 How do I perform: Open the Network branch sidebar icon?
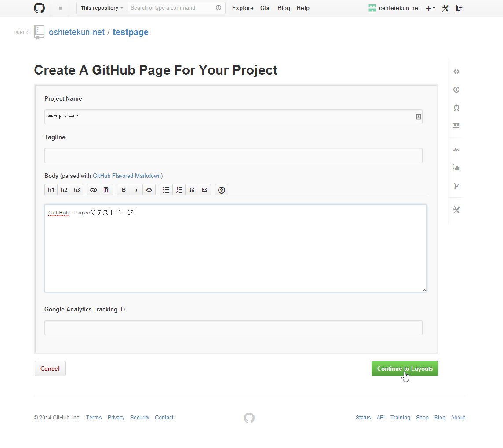coord(456,186)
